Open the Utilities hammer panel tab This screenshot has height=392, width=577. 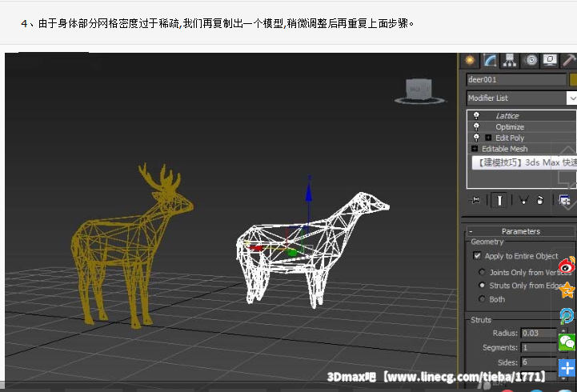coord(569,60)
